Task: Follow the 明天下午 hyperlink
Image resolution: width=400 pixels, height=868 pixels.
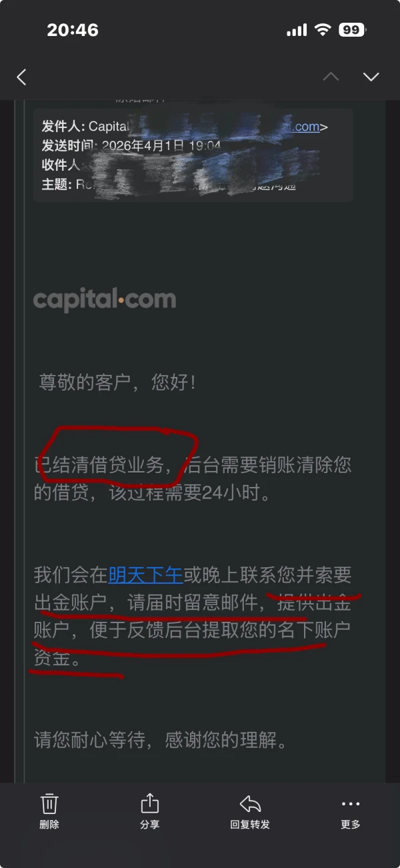Action: pyautogui.click(x=145, y=574)
